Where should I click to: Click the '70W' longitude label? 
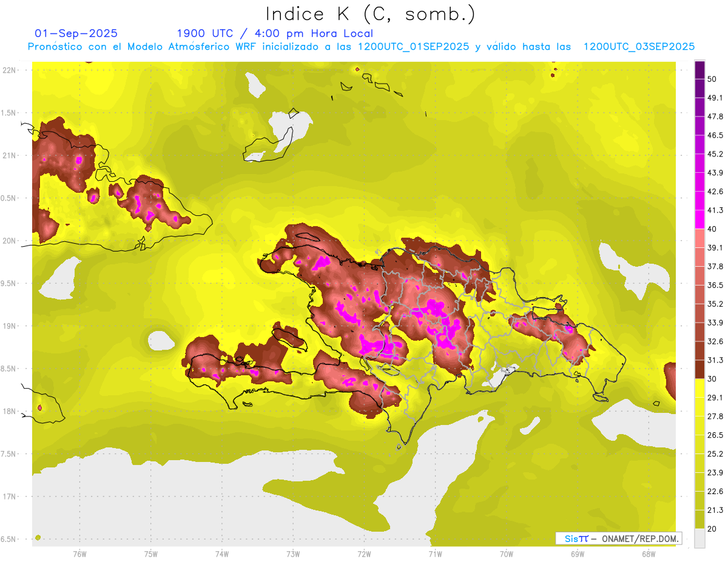506,554
